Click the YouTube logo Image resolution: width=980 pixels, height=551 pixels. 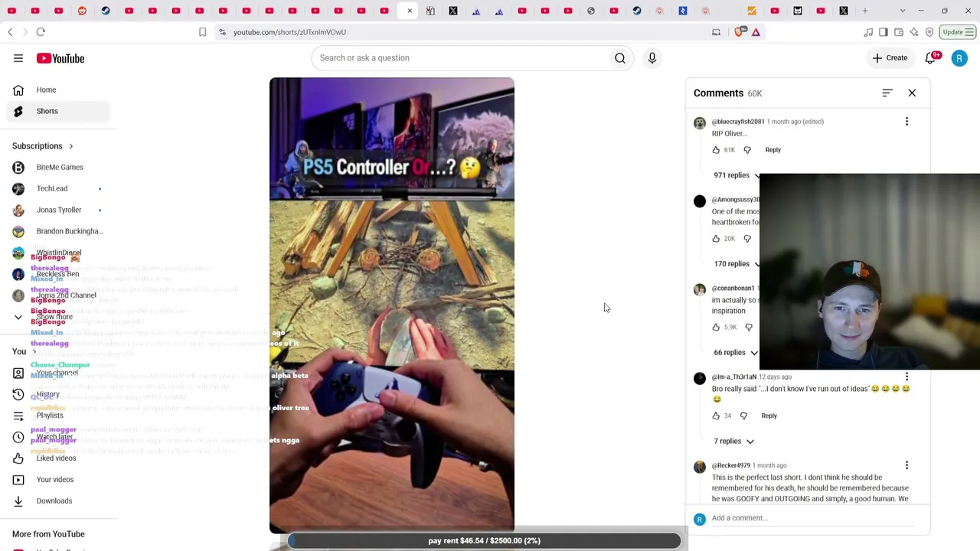[x=60, y=58]
